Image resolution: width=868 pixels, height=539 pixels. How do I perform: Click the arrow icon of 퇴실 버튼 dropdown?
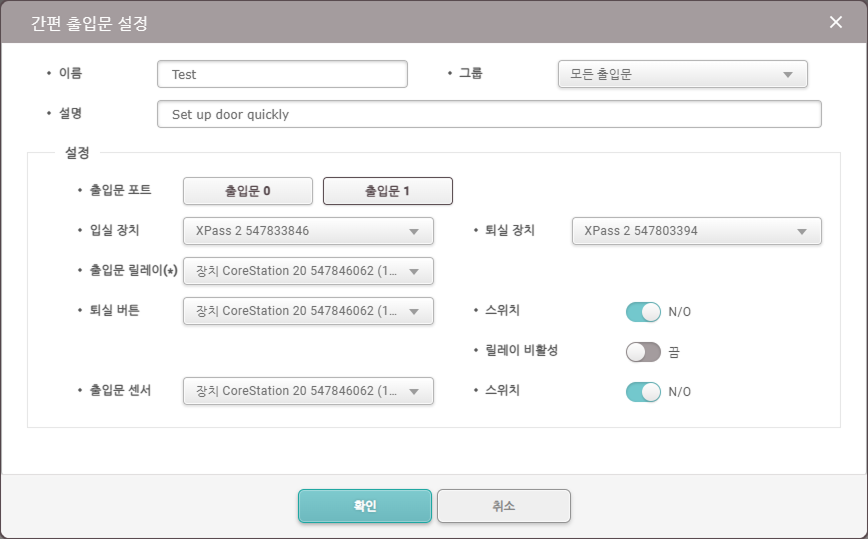pos(414,312)
